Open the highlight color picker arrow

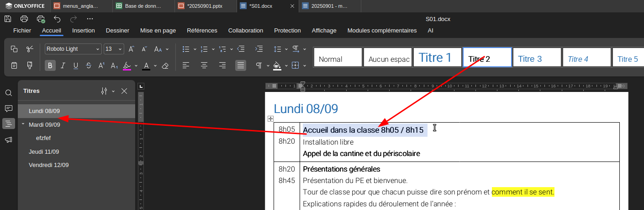click(136, 65)
